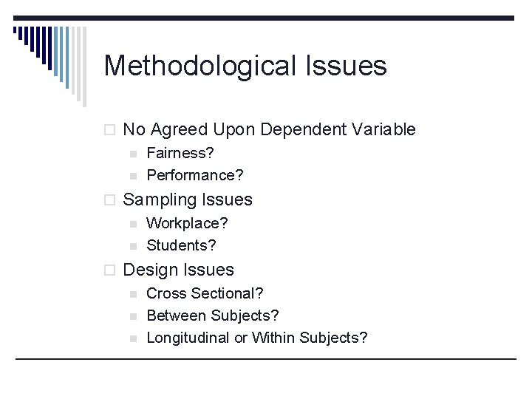Select Longitudinal or Within Subjects? text
This screenshot has width=532, height=399.
[x=257, y=338]
